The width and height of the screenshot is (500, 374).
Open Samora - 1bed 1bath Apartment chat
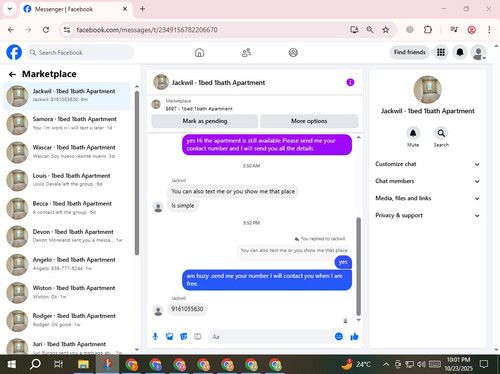[x=67, y=124]
